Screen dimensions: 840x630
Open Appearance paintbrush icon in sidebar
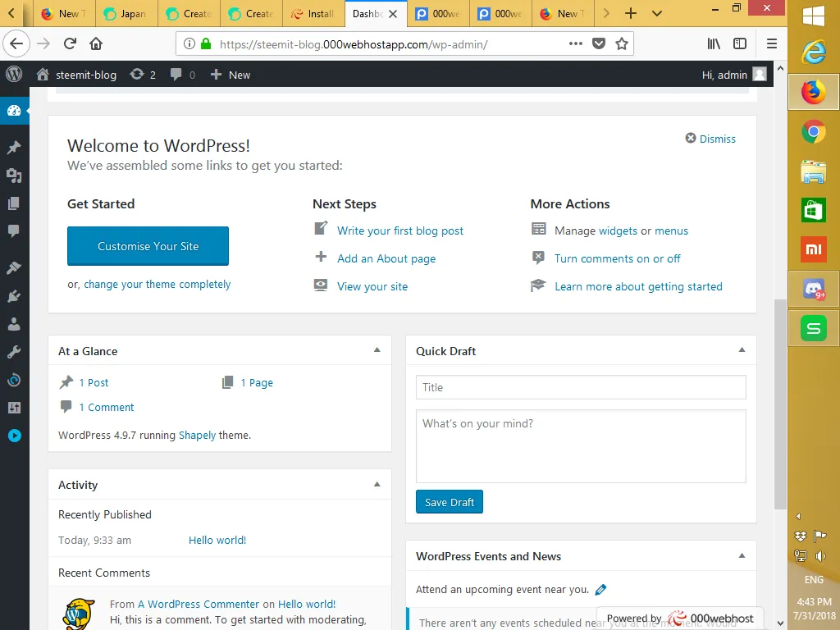pyautogui.click(x=14, y=268)
